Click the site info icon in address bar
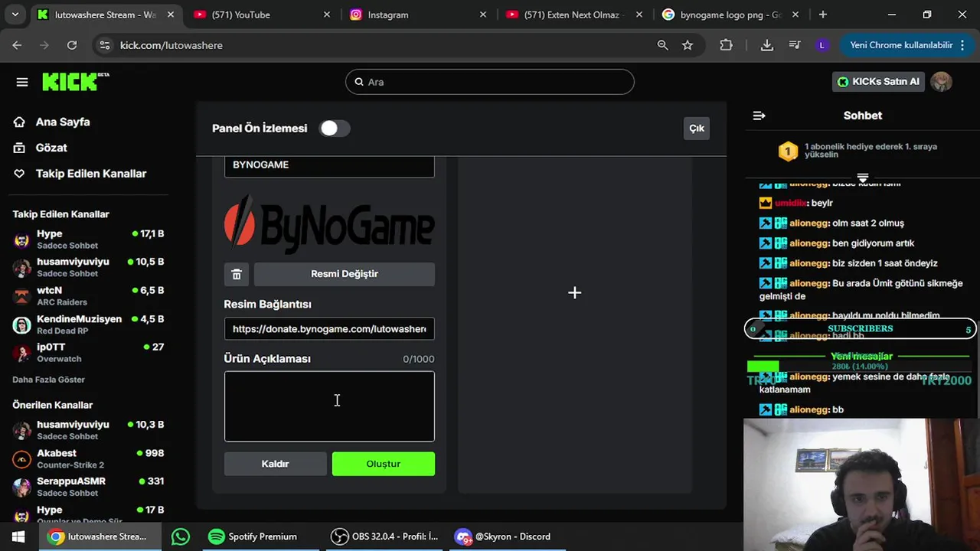Image resolution: width=980 pixels, height=551 pixels. 106,45
